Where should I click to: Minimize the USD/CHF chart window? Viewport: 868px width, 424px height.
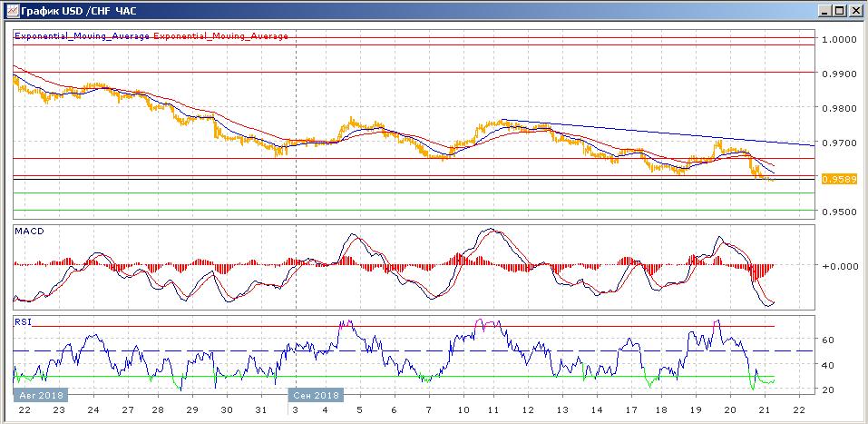coord(824,10)
